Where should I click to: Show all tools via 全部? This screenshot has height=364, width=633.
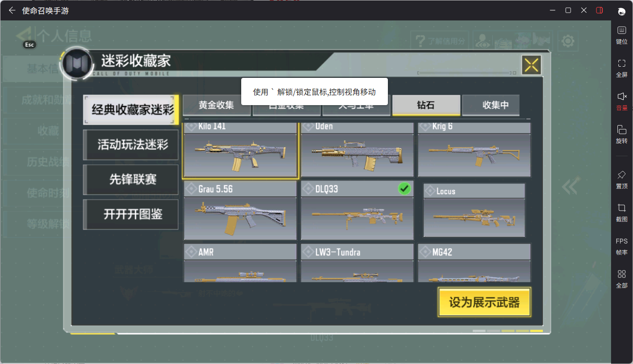pos(622,279)
